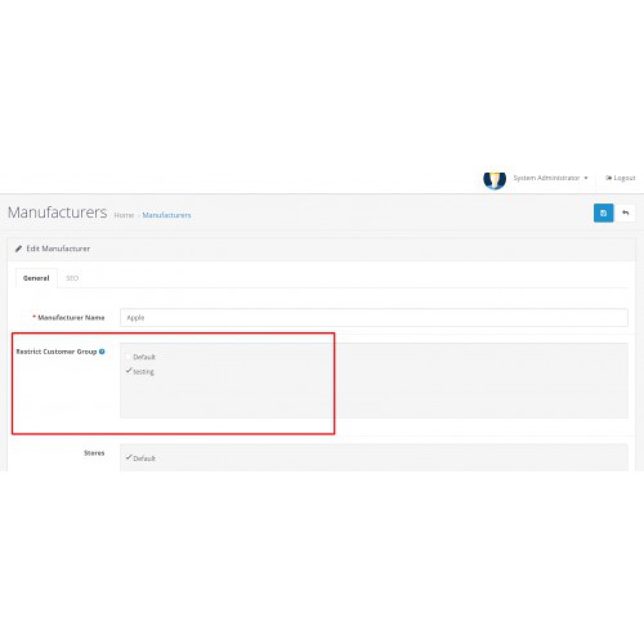Select the Apple text in the name input

click(135, 317)
